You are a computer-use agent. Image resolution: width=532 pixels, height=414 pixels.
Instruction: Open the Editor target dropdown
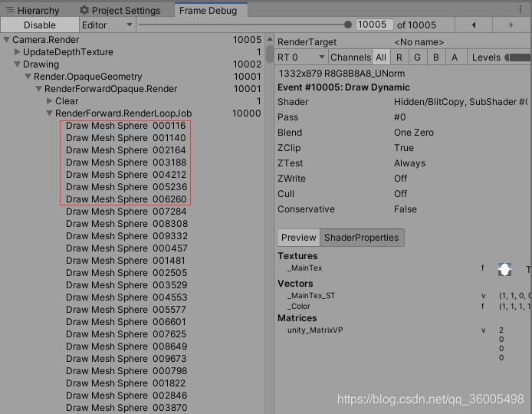(107, 25)
